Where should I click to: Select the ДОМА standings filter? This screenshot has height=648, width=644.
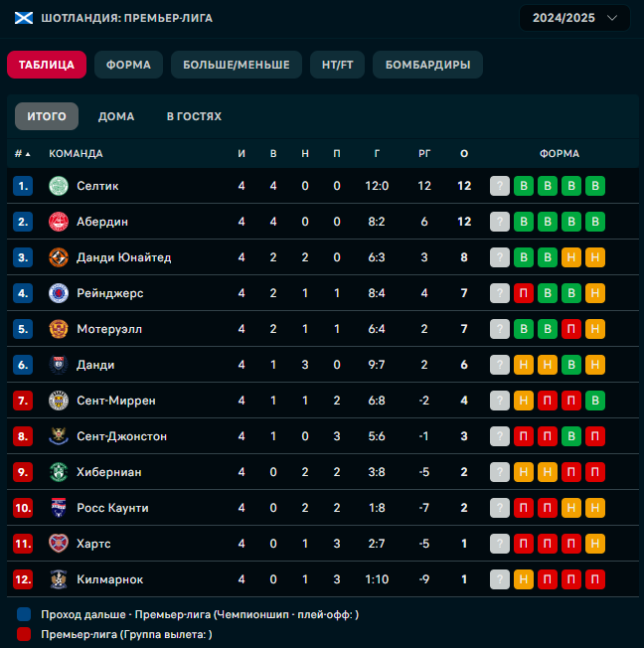[116, 116]
